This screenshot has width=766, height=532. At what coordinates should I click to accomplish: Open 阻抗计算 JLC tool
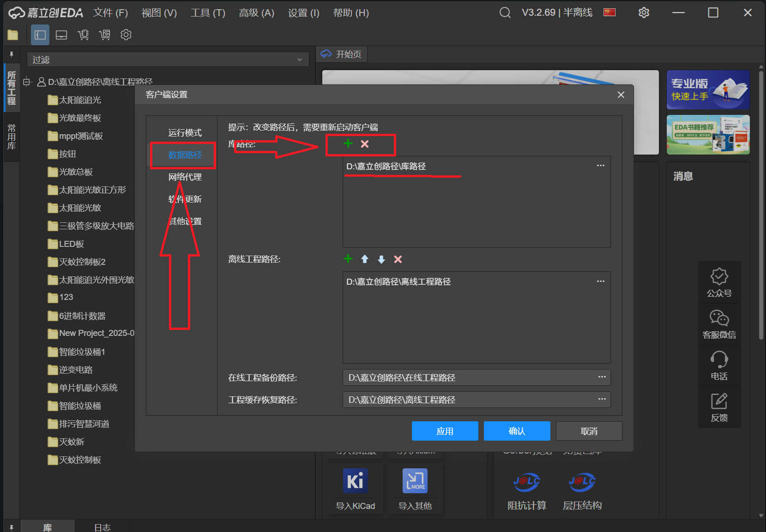(x=526, y=482)
